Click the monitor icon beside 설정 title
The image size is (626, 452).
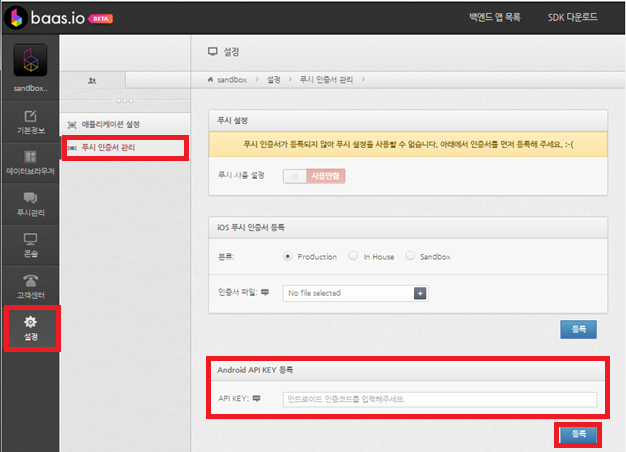click(213, 52)
